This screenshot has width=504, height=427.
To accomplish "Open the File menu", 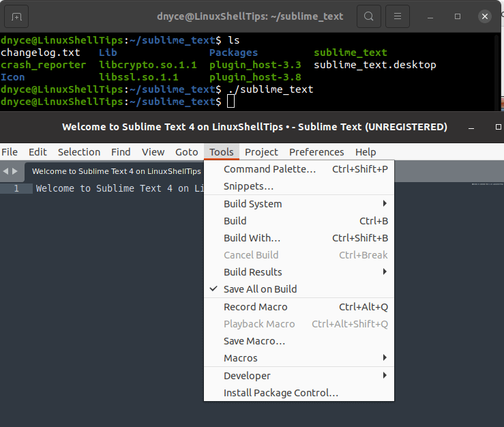I will click(x=10, y=151).
